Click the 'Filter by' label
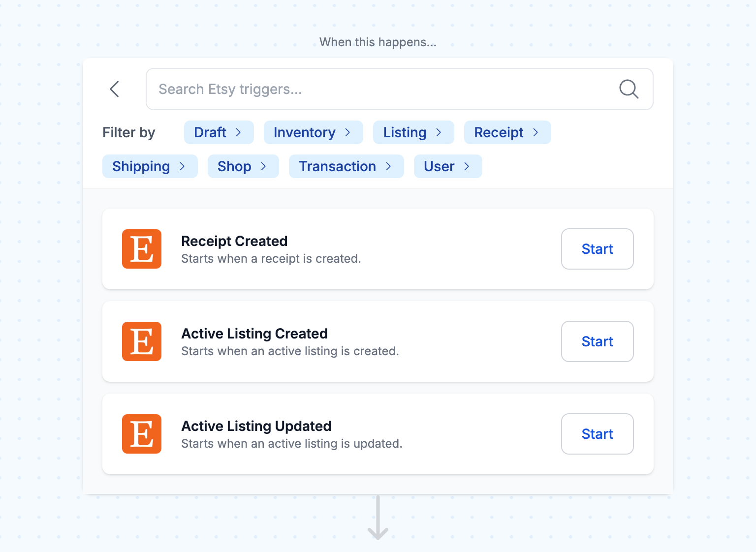The width and height of the screenshot is (756, 552). pyautogui.click(x=128, y=132)
